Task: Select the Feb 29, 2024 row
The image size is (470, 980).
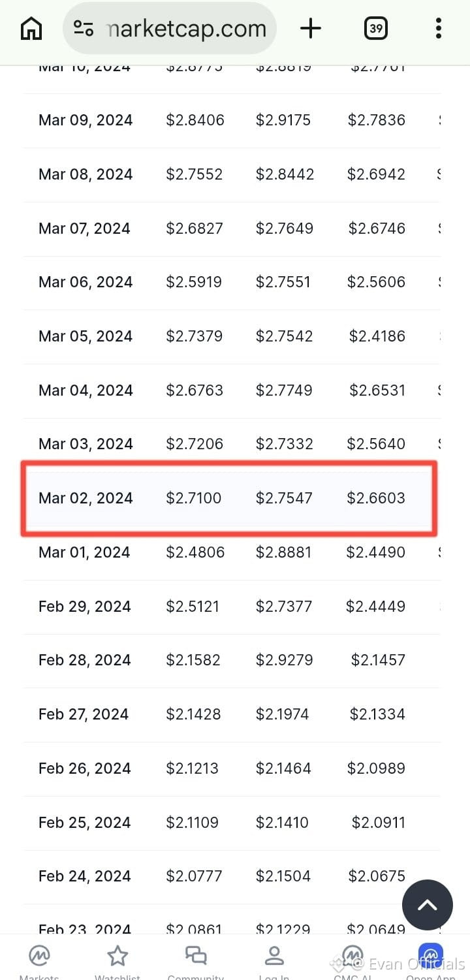Action: point(232,607)
